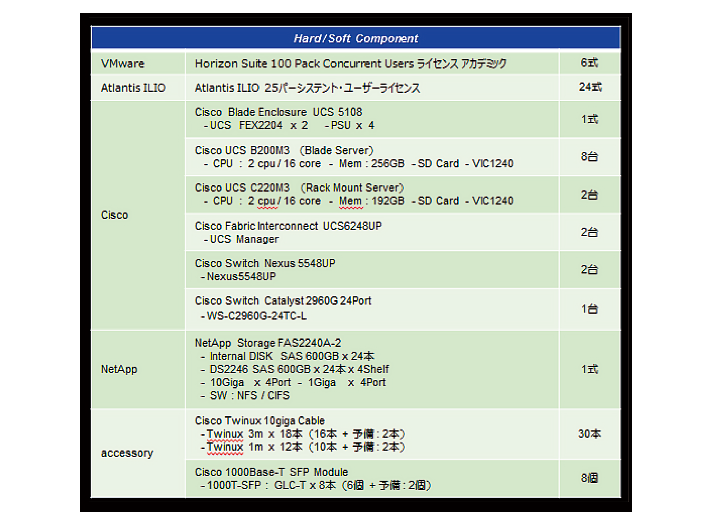Select 'Cisco Fabric Interconnect UCS6248UP' line
The height and width of the screenshot is (523, 720).
pyautogui.click(x=288, y=226)
